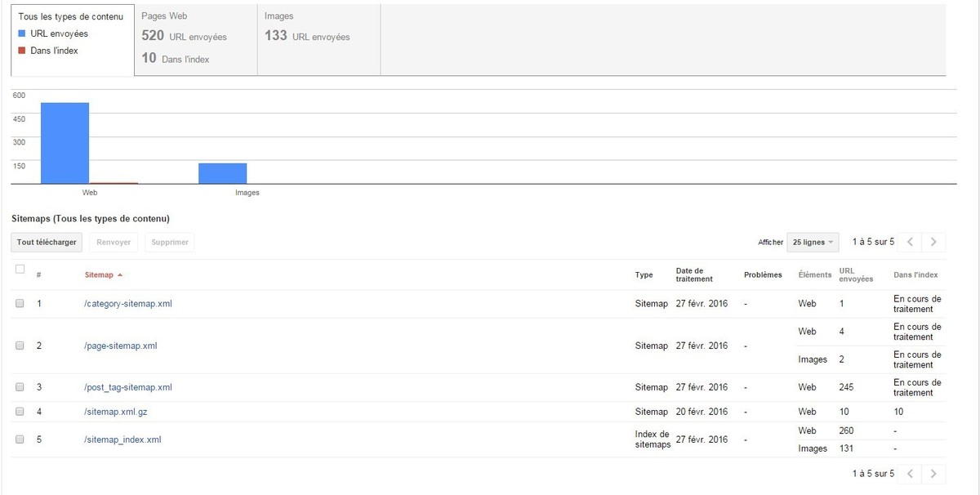
Task: Go to previous page using top pagination arrow
Action: (911, 242)
